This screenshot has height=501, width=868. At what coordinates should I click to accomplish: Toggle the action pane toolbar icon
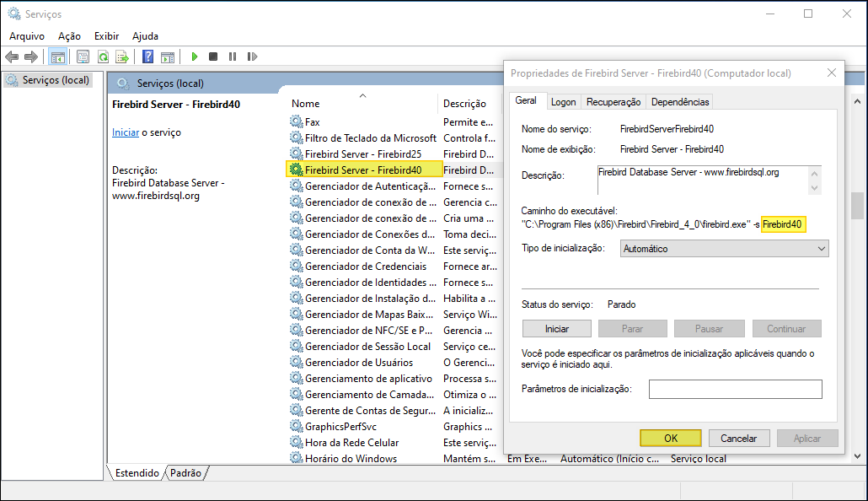[168, 57]
